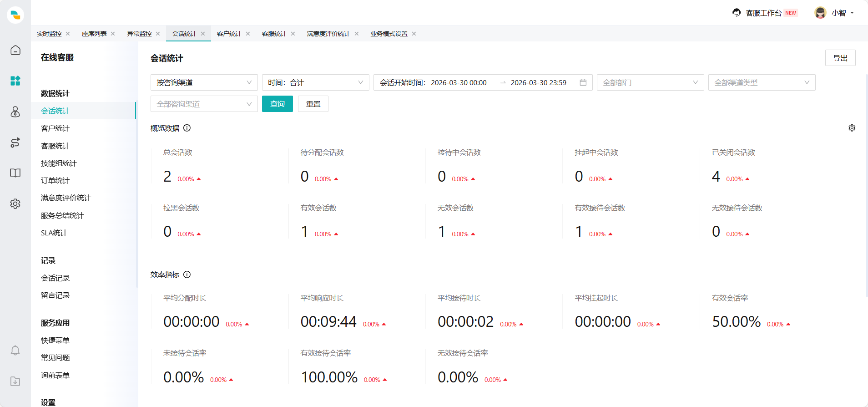Click the 已关闭会话数 value 4

716,176
